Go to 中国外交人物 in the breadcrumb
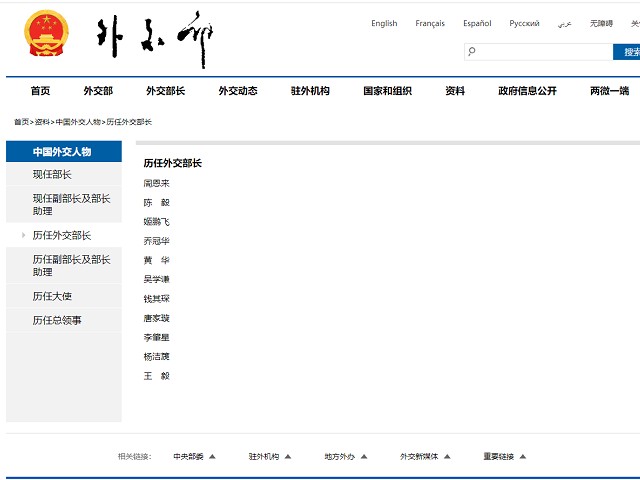Screen dimensions: 640x480 tap(78, 122)
